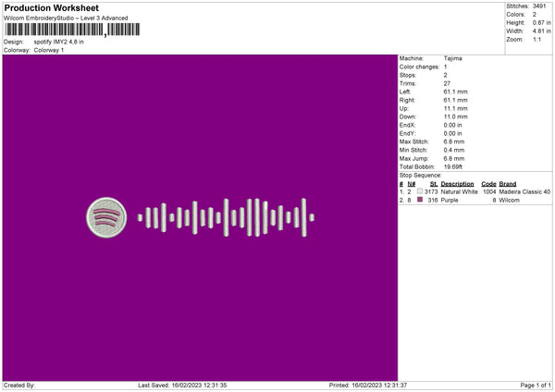Viewport: 555px width, 392px height.
Task: Select the 'Colorway 1' value
Action: (x=49, y=50)
